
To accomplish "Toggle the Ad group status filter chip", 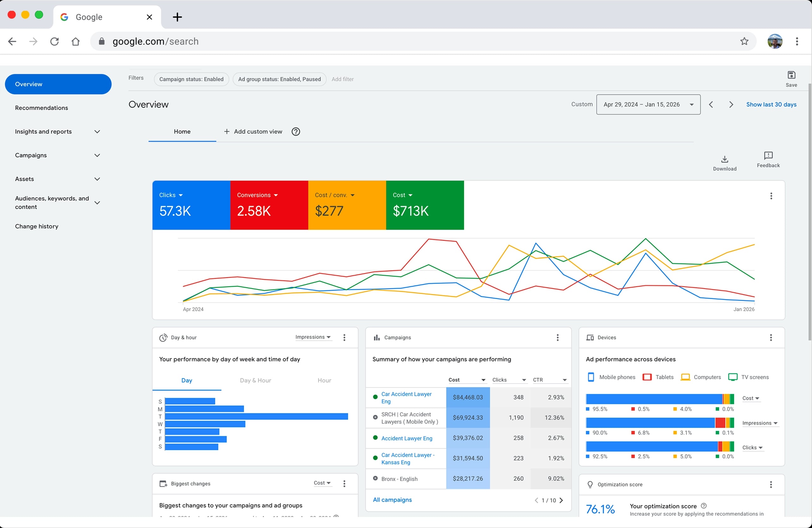I will [280, 79].
